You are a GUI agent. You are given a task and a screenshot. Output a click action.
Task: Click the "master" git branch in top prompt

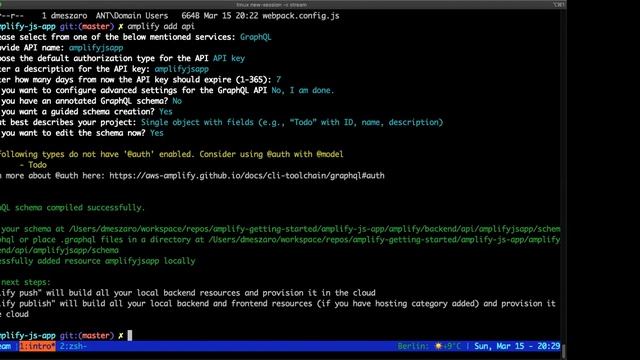click(x=96, y=27)
